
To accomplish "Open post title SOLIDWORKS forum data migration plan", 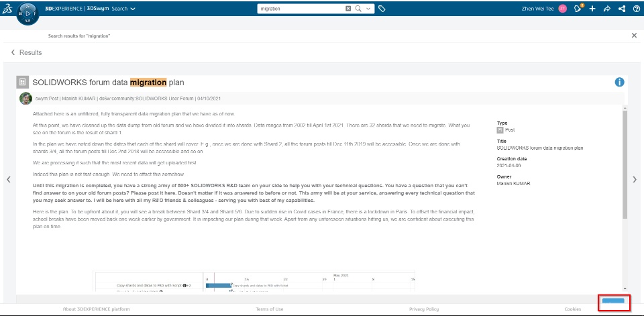I will (109, 83).
